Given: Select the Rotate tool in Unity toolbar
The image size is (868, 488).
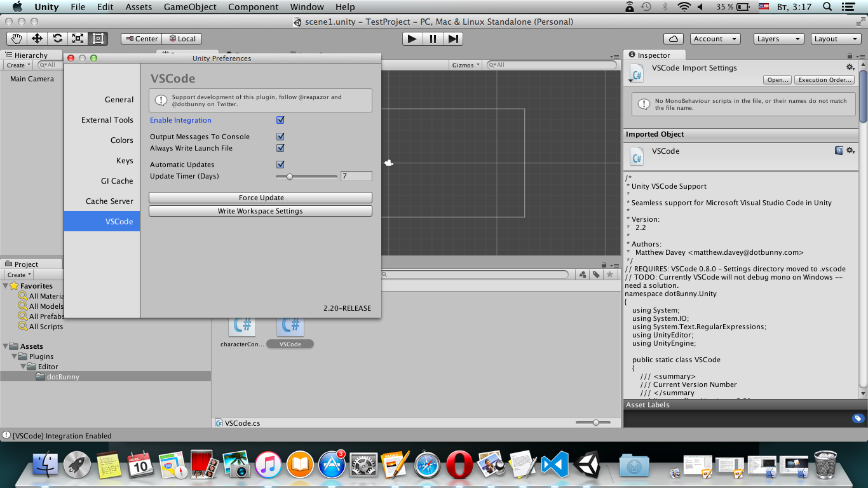Looking at the screenshot, I should [x=58, y=39].
